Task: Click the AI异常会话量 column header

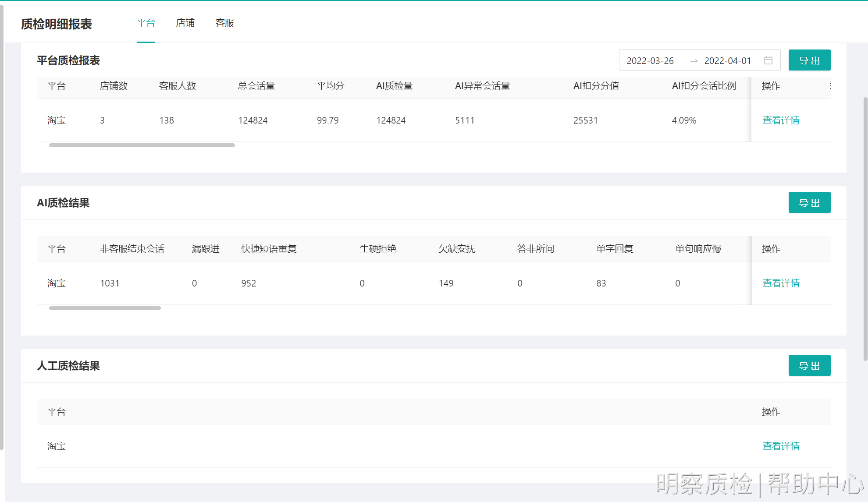Action: pos(482,86)
